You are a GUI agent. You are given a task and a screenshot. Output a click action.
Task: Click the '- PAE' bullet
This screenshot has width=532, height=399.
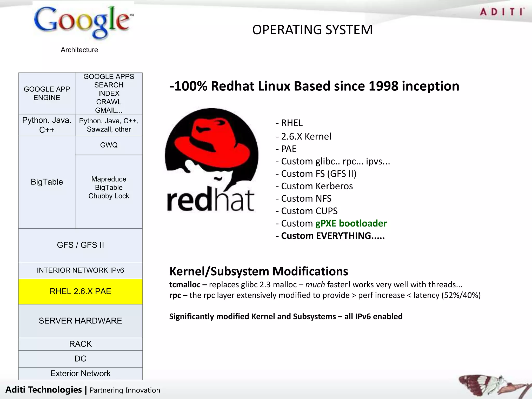point(286,149)
